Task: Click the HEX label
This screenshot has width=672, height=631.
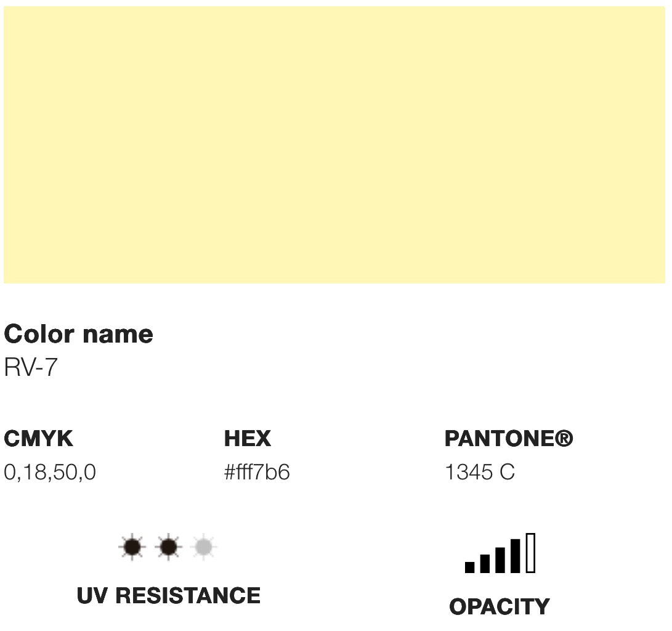Action: click(x=248, y=439)
